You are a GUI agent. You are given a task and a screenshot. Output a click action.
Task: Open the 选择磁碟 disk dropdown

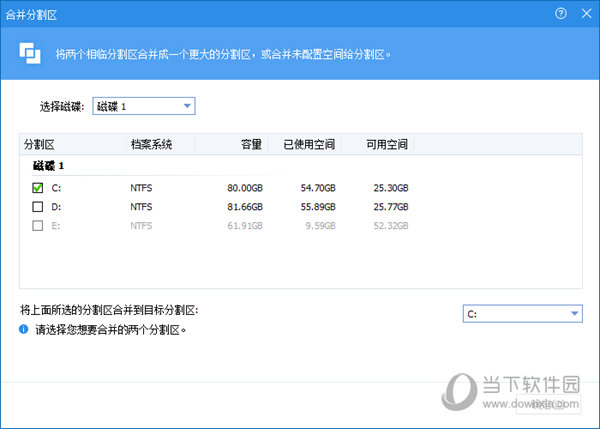pos(143,107)
